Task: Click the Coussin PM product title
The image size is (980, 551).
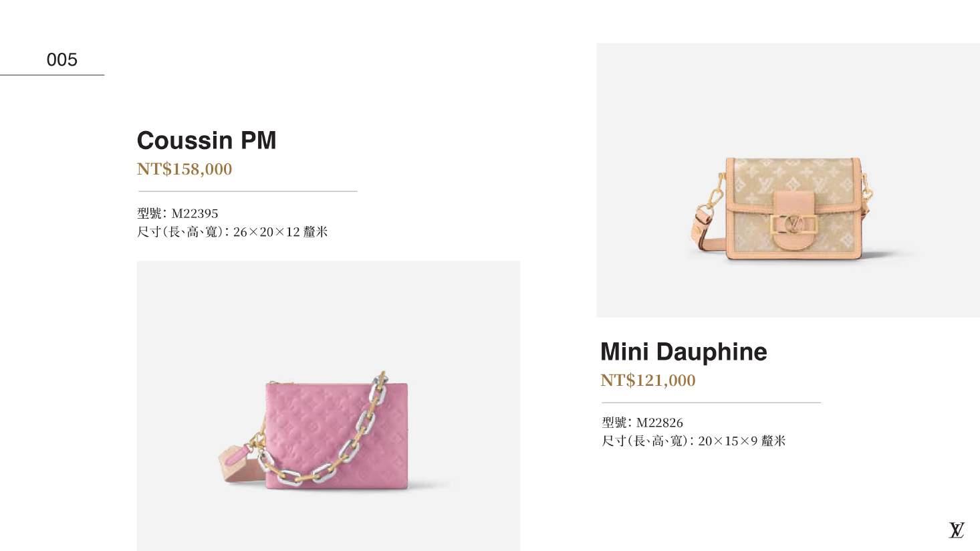Action: pos(207,140)
